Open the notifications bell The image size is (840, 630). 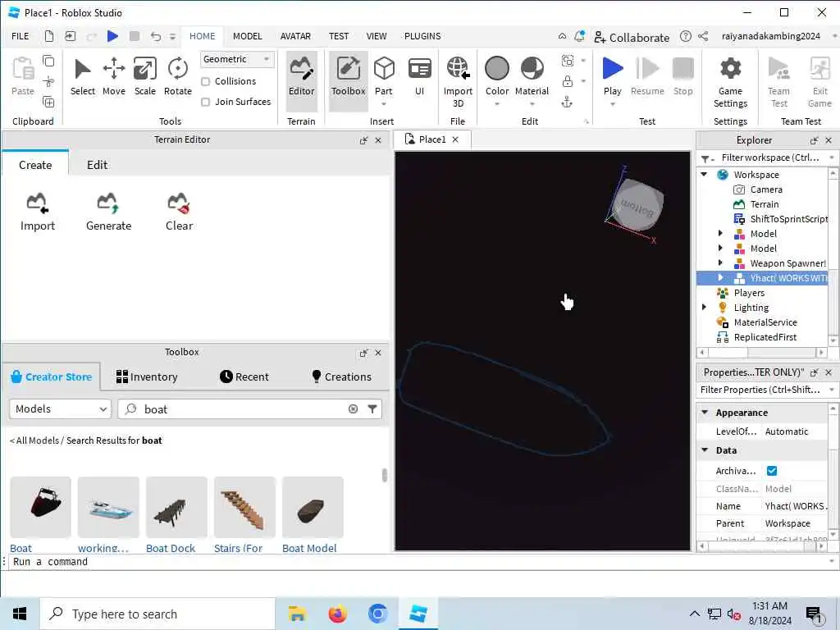tap(579, 36)
